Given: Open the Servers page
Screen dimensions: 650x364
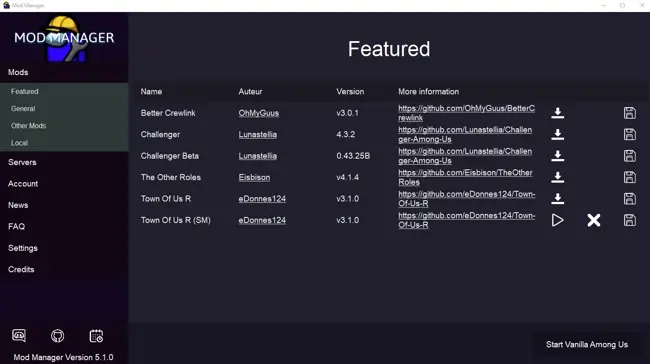Looking at the screenshot, I should tap(22, 162).
